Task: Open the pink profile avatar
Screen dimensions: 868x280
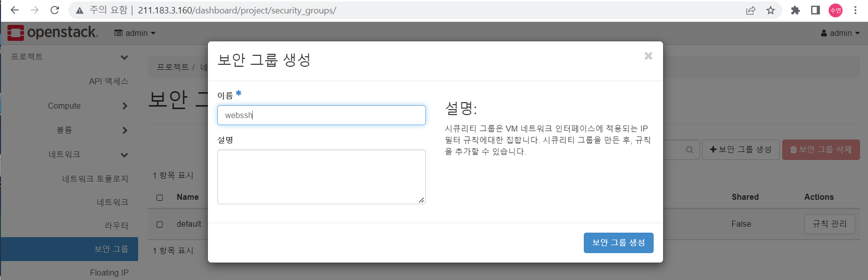Action: point(836,10)
